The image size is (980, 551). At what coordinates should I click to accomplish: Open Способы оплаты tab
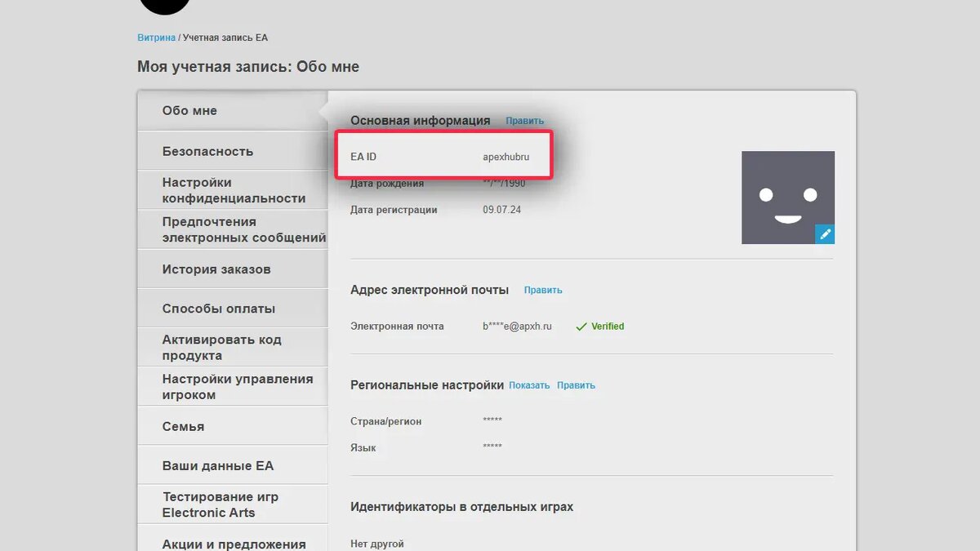coord(233,309)
